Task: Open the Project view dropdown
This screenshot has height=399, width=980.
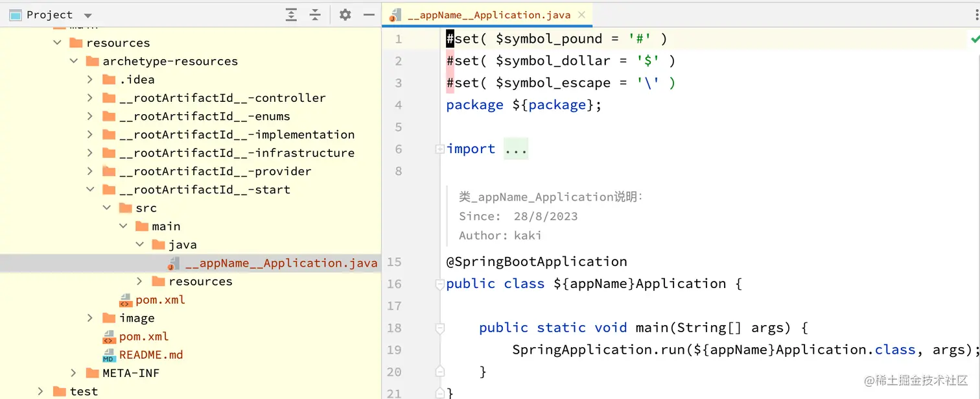Action: [88, 16]
